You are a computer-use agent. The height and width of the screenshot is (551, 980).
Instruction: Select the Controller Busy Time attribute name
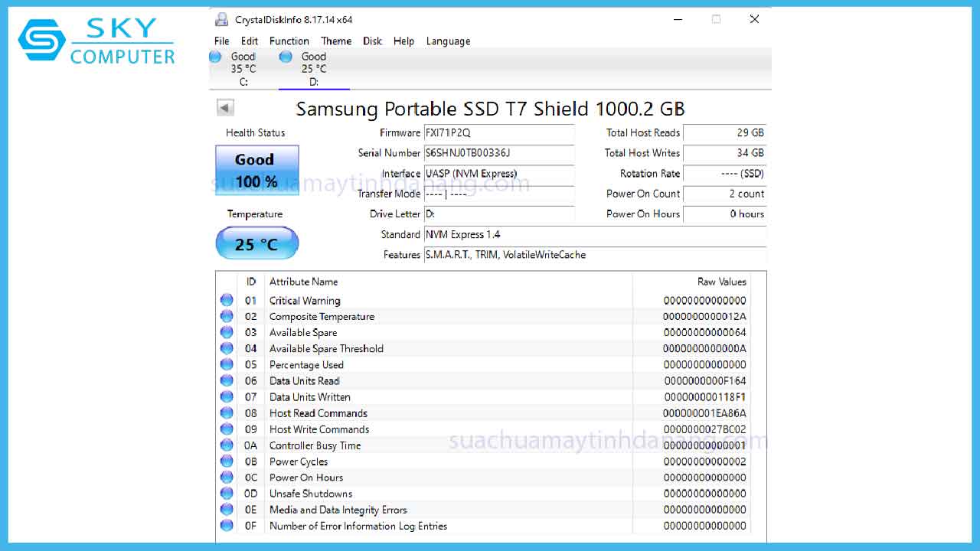coord(315,445)
